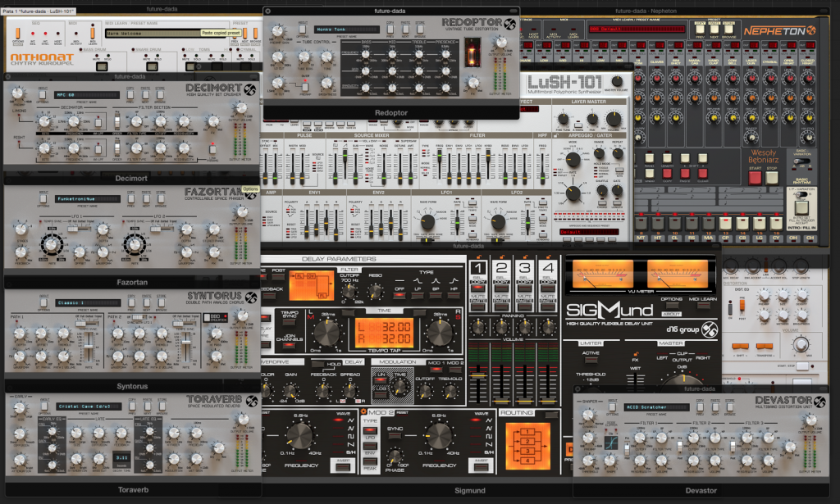Click the d16 logo in Toraverb
840x504 pixels.
click(251, 401)
